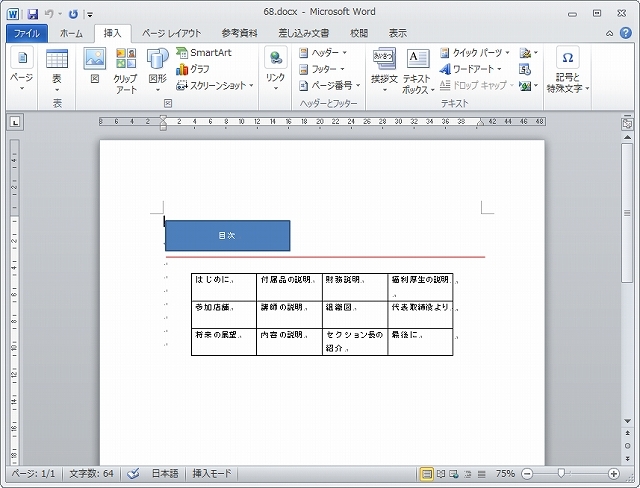Toggle the 挿入モード insert mode indicator
This screenshot has height=488, width=640.
[212, 473]
